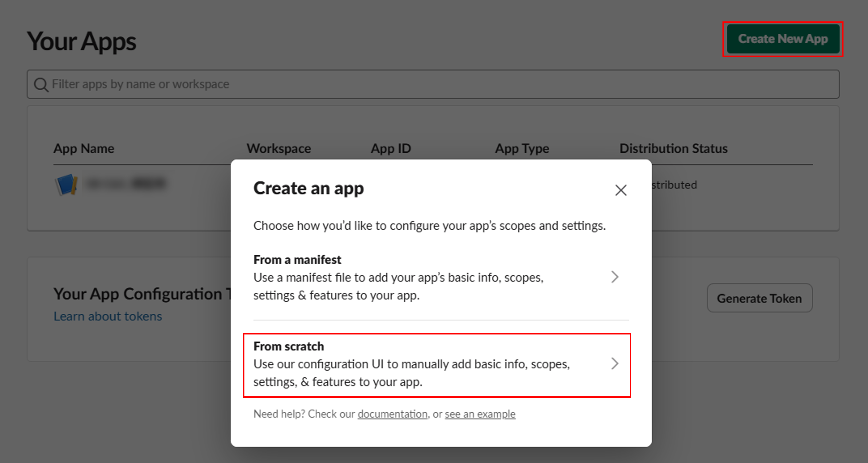
Task: Follow the Learn about tokens link
Action: 108,317
